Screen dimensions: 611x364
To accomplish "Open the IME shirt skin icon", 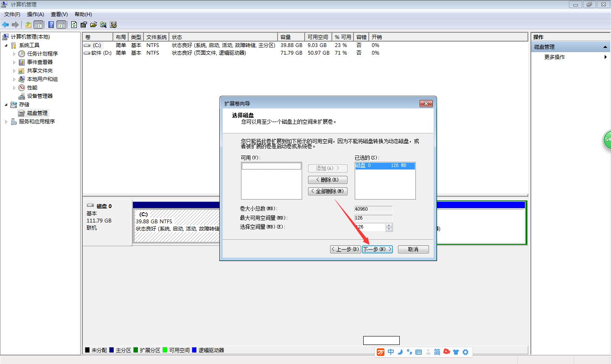I will [456, 352].
